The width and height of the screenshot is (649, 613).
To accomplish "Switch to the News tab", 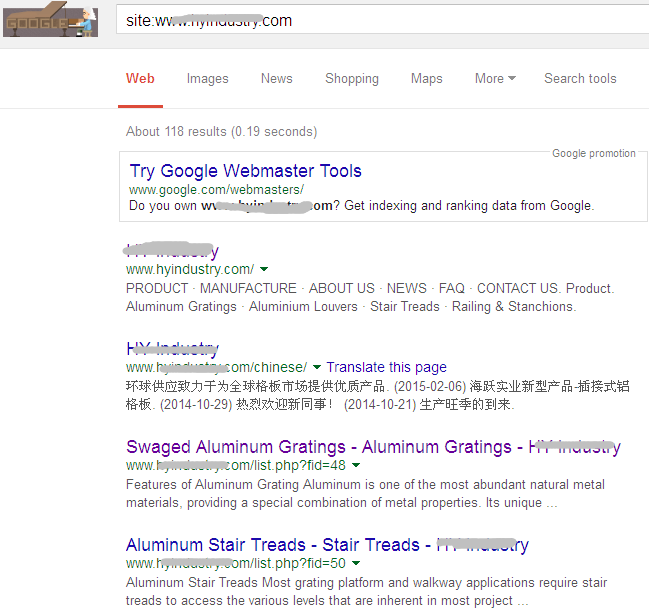I will point(276,78).
